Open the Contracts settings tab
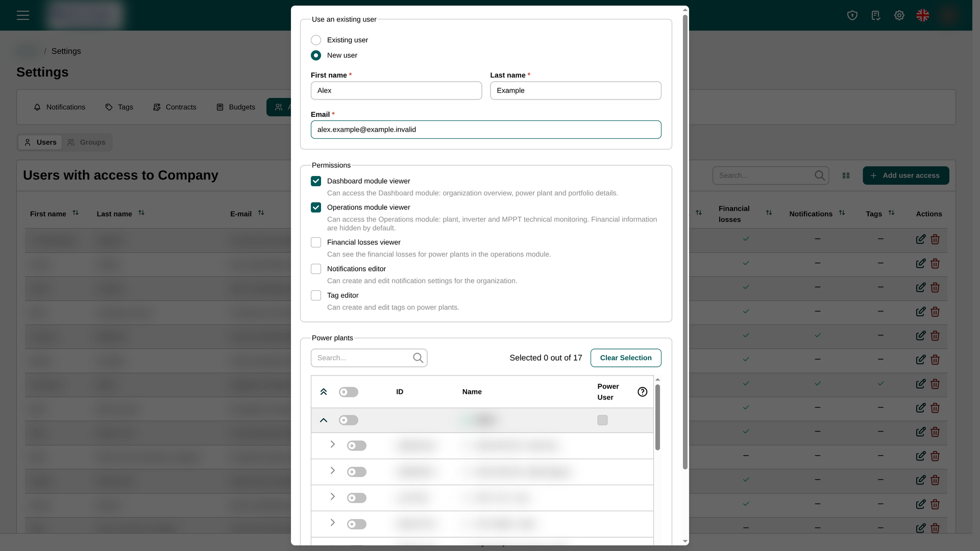 [175, 107]
